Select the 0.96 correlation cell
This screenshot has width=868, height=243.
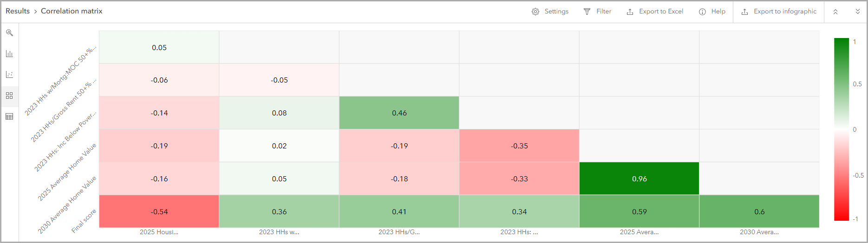(x=639, y=179)
